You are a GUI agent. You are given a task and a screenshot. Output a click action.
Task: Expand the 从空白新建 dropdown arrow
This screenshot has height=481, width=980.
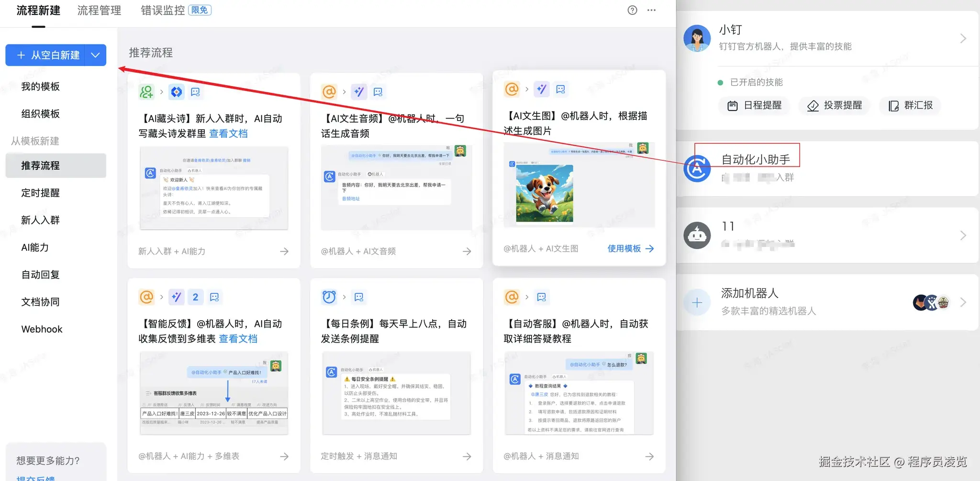[96, 55]
